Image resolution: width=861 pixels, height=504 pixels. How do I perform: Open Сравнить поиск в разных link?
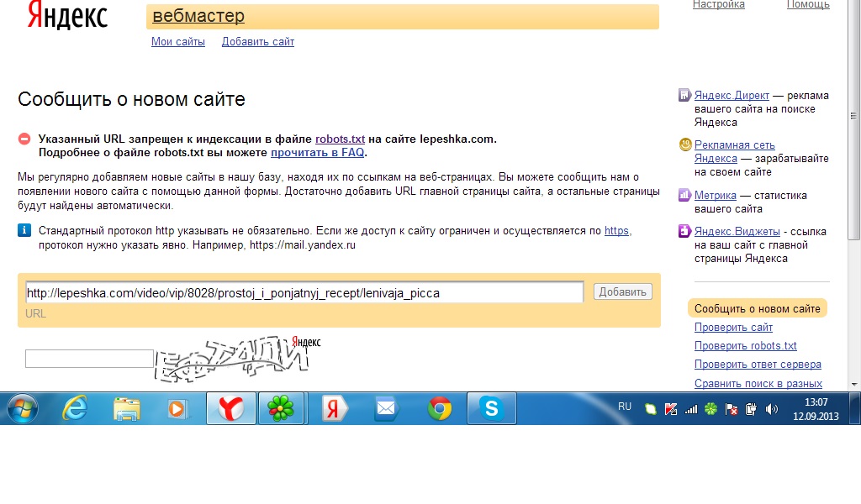(758, 383)
